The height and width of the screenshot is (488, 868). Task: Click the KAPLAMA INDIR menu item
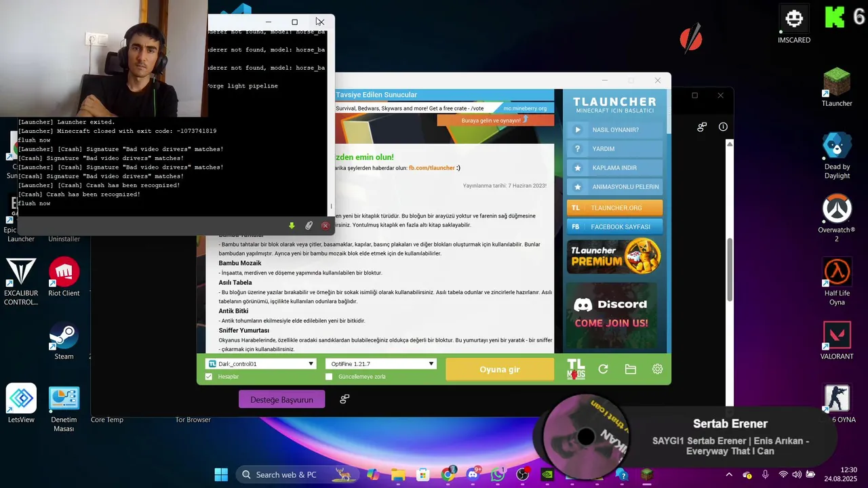(x=614, y=167)
